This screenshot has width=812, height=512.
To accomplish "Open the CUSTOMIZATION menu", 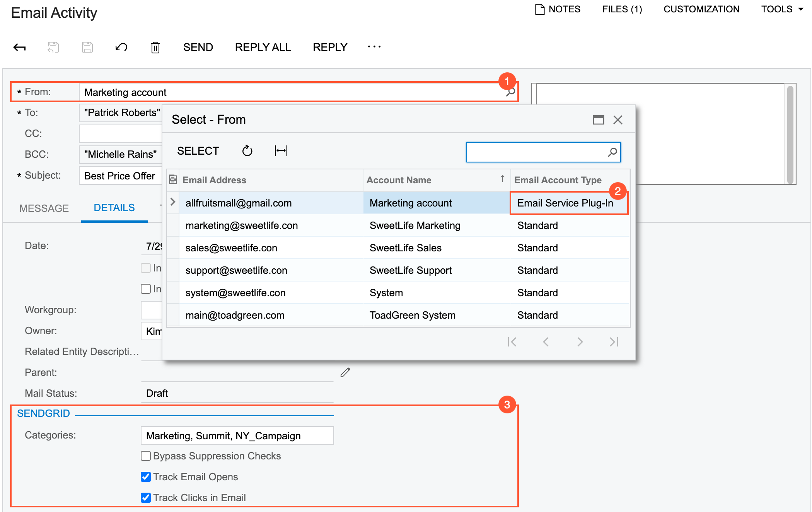I will coord(701,9).
